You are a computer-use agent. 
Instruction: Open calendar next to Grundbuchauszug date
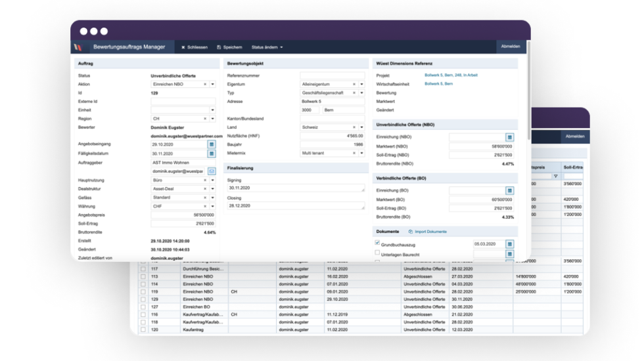(x=509, y=244)
